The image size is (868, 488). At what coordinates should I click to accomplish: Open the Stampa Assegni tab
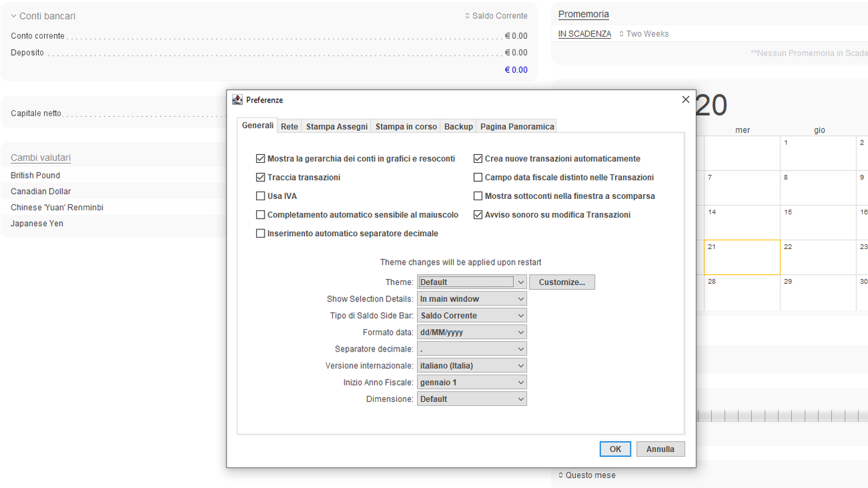pyautogui.click(x=337, y=126)
